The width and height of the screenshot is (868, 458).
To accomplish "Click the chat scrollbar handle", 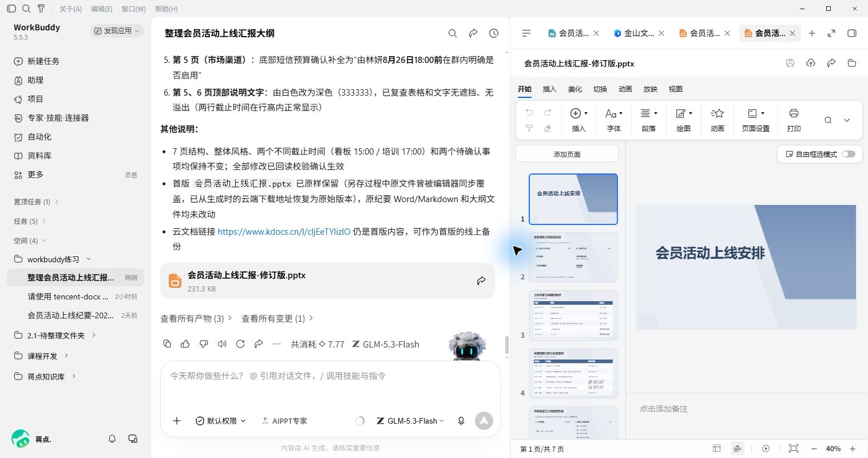I will click(x=506, y=345).
